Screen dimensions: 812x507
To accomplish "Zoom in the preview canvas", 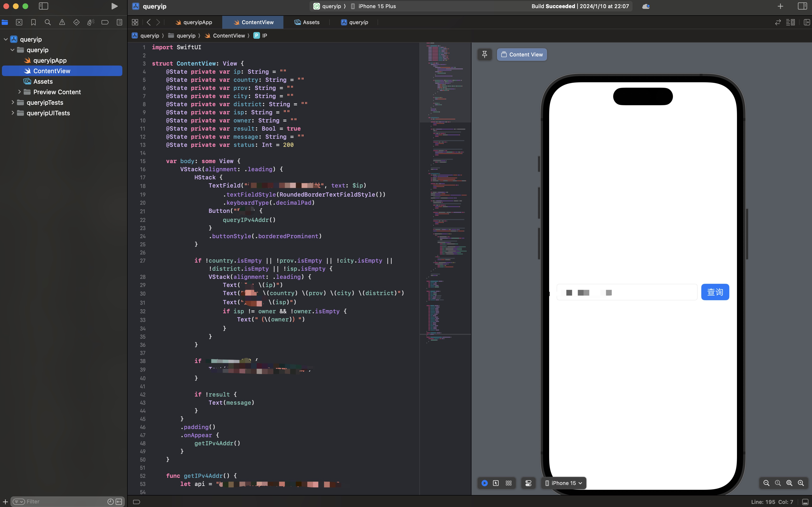I will (x=801, y=483).
